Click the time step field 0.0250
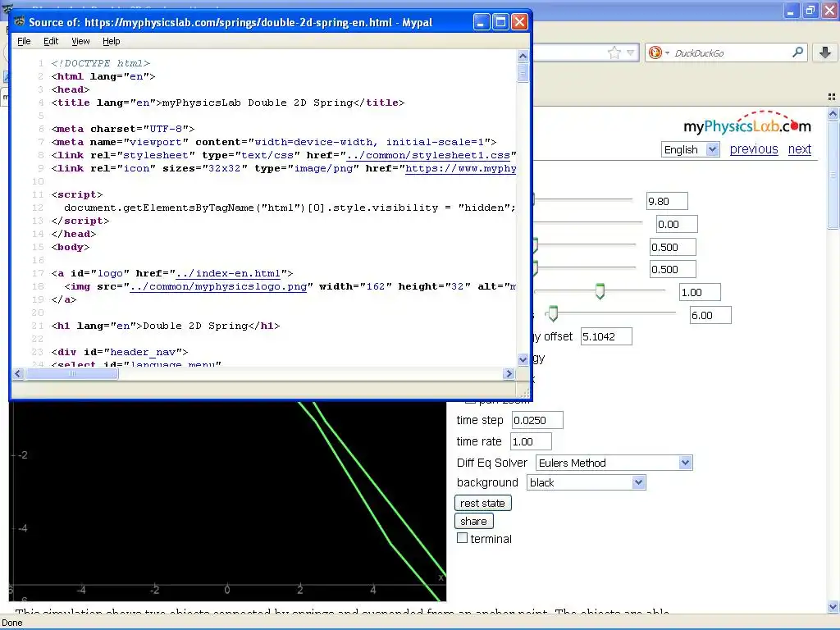This screenshot has width=840, height=630. tap(537, 420)
